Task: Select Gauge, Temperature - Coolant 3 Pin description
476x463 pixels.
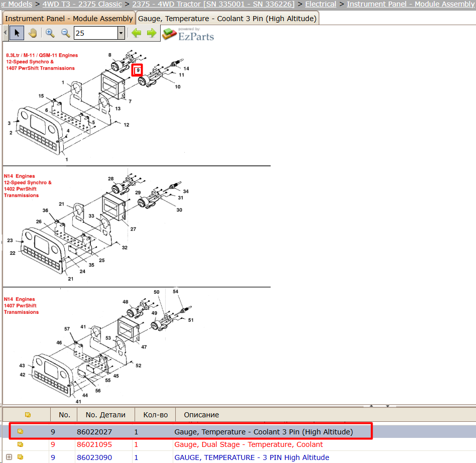Action: 264,432
